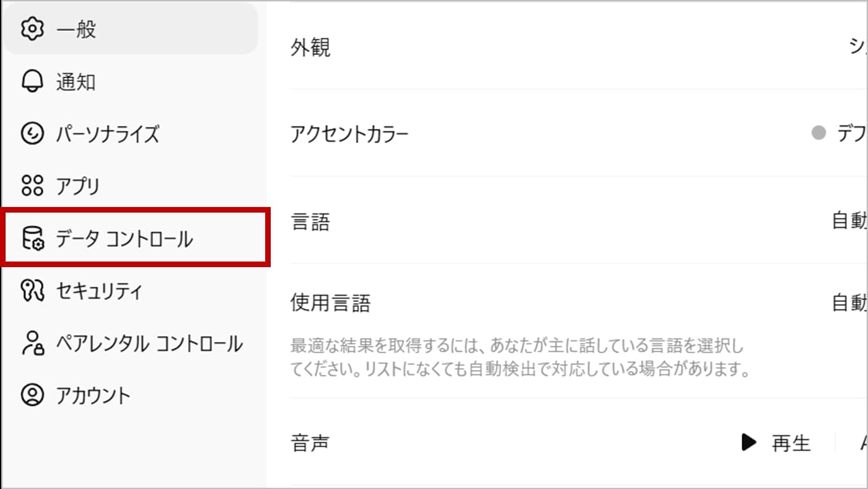The height and width of the screenshot is (489, 868).
Task: Switch to the 通知 settings tab
Action: 76,82
